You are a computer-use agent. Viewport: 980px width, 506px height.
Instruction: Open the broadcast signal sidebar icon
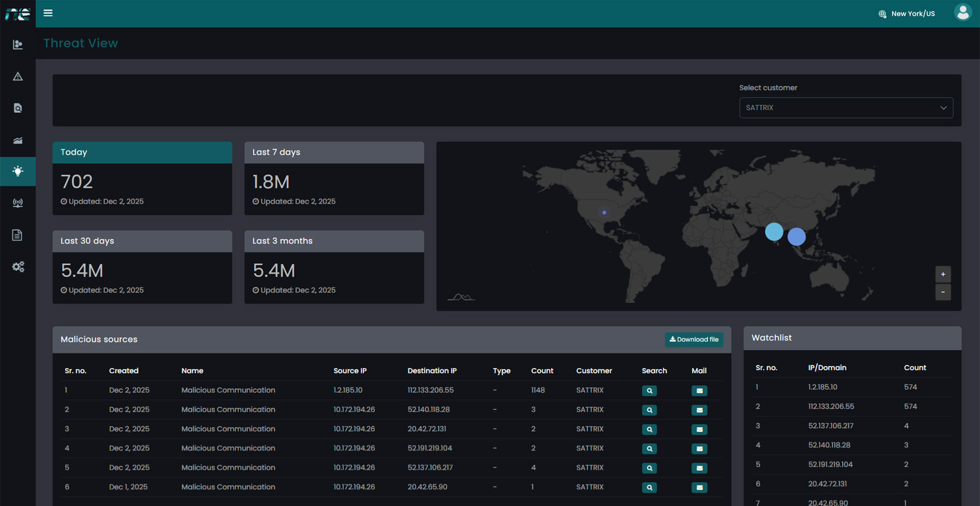(x=18, y=203)
